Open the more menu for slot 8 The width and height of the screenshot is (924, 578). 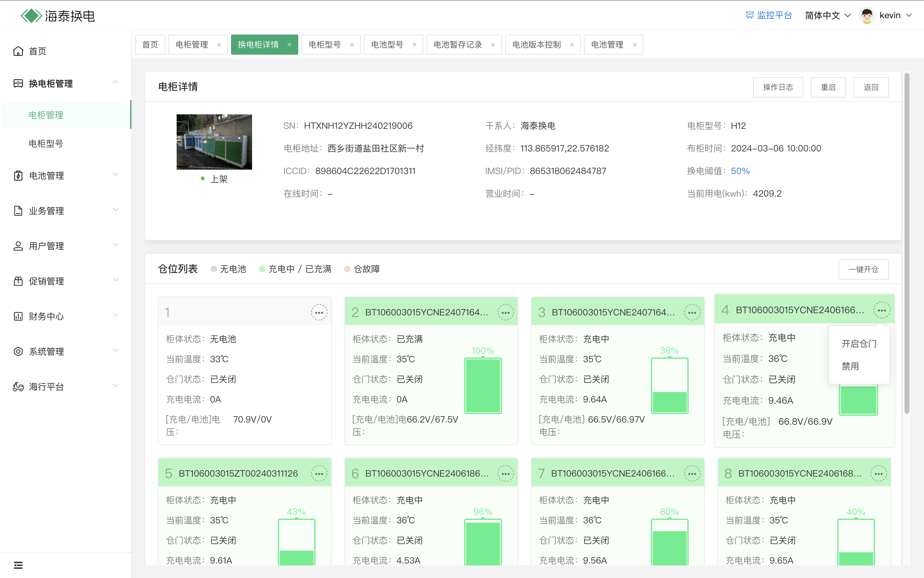point(878,474)
